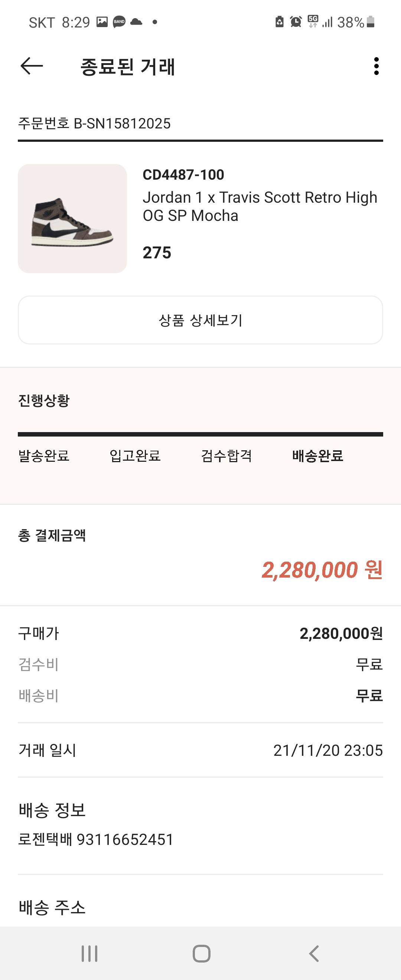This screenshot has height=980, width=401.
Task: Tap the alarm clock status icon
Action: [x=296, y=22]
